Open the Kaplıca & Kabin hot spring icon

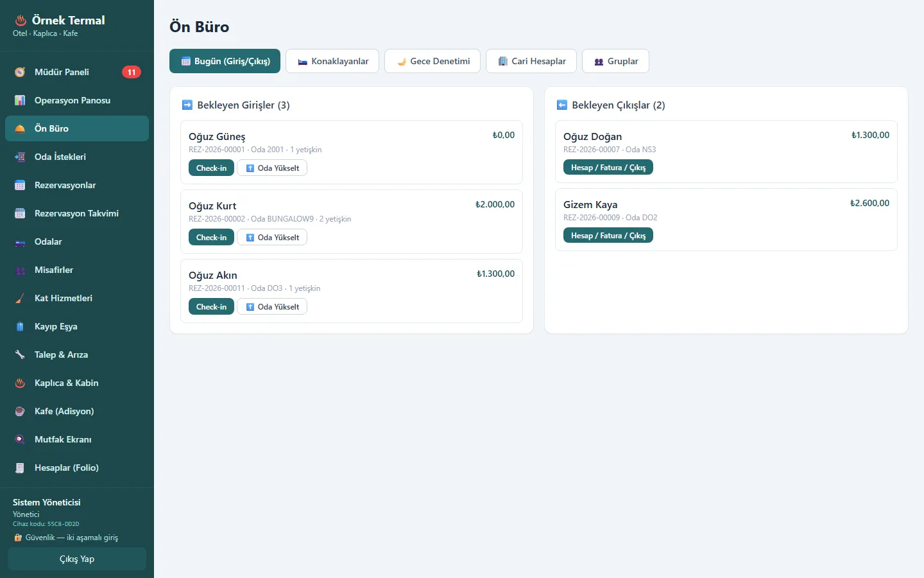(20, 383)
